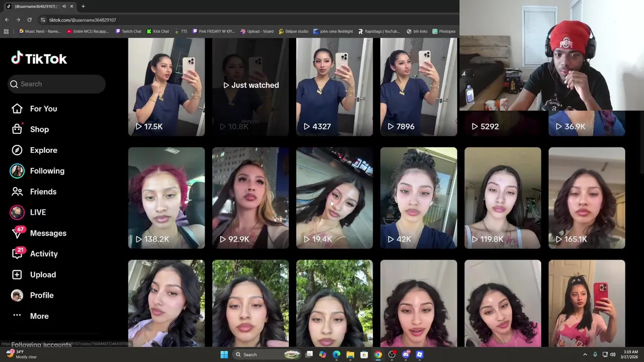
Task: Reload the TikTok page
Action: tap(29, 20)
